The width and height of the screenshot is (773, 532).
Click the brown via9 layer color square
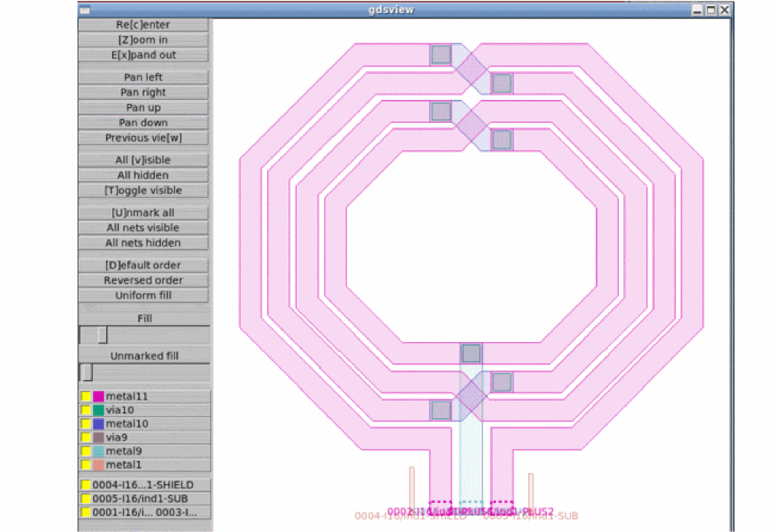click(98, 437)
